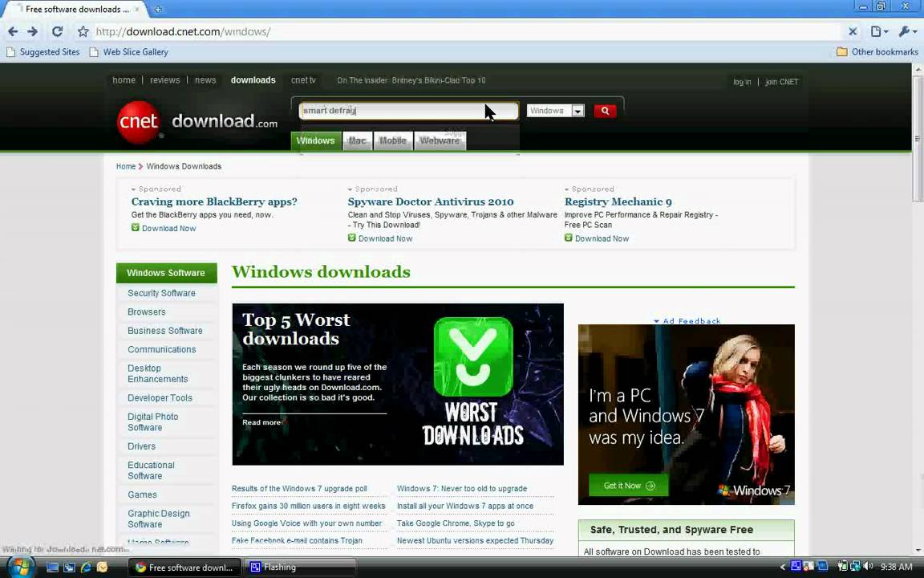
Task: Open Drivers category link
Action: coord(141,446)
